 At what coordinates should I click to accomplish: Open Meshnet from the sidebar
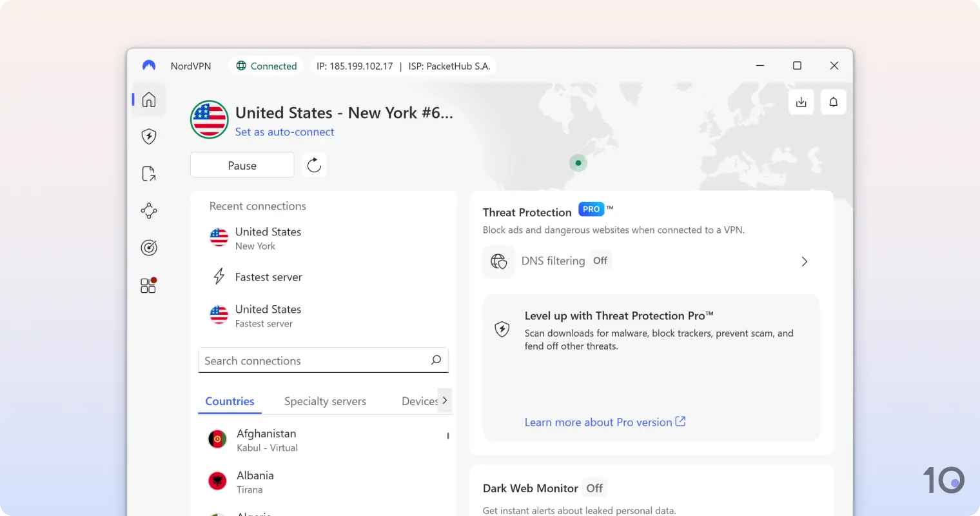(148, 210)
